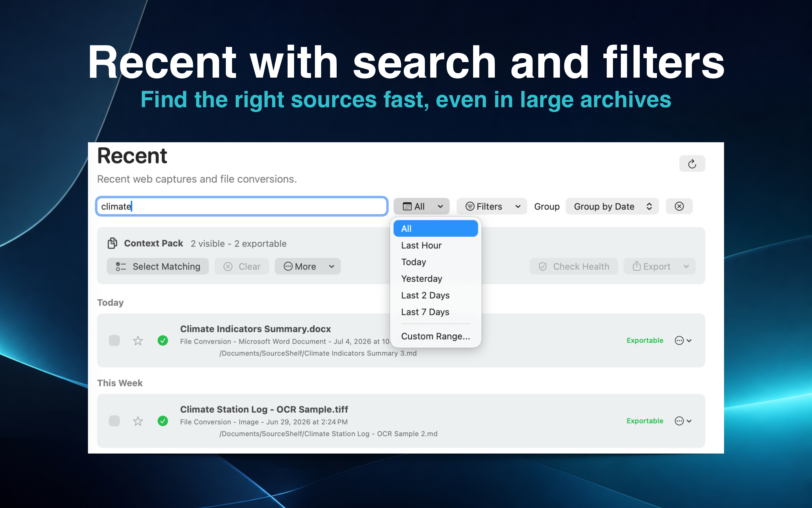Tick checkbox for Climate Station Log OCR Sample.tiff

(114, 421)
